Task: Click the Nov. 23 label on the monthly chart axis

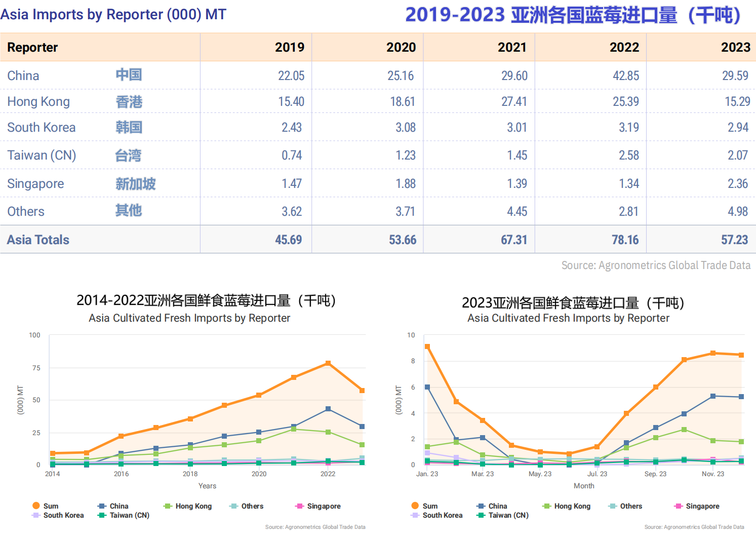Action: click(712, 474)
